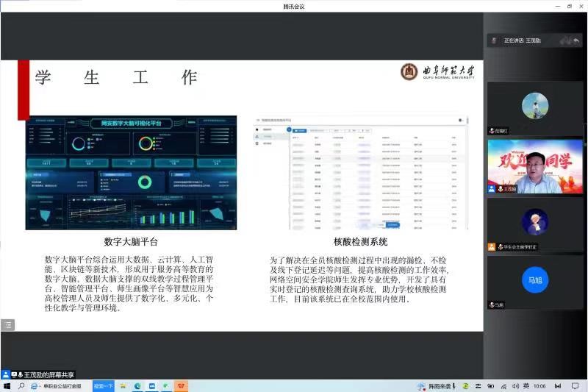Screen dimensions: 588x392
Task: Open the 单职业公益打金服 browser taskbar item
Action: 61,386
